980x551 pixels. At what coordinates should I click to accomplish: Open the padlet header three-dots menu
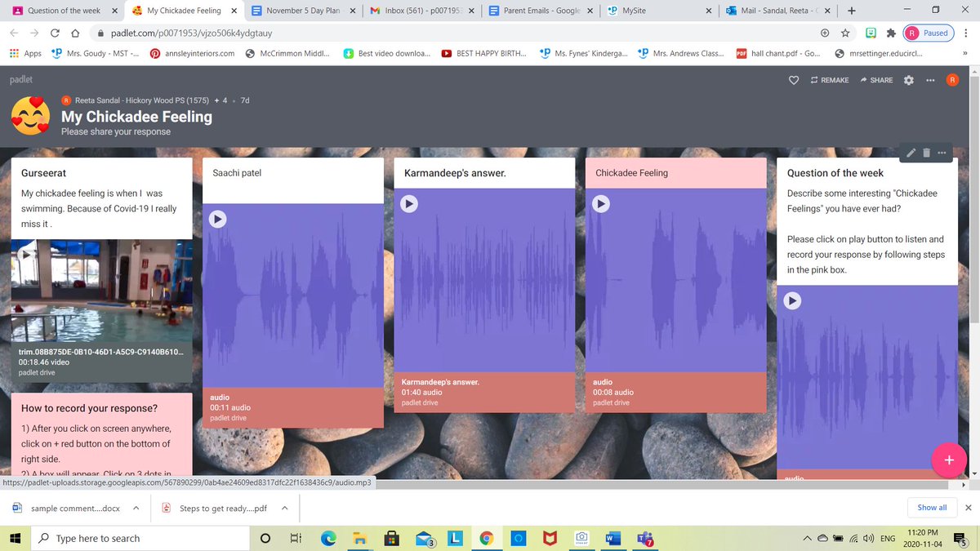point(930,80)
